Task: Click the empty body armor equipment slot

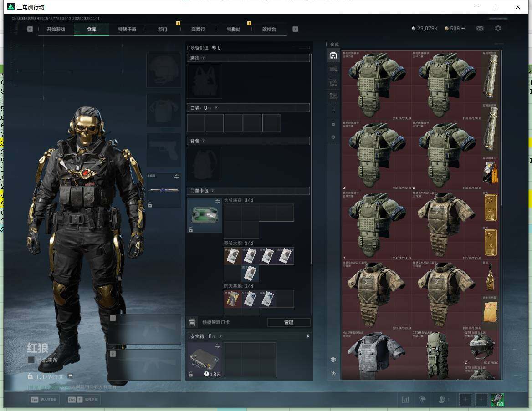Action: 164,111
